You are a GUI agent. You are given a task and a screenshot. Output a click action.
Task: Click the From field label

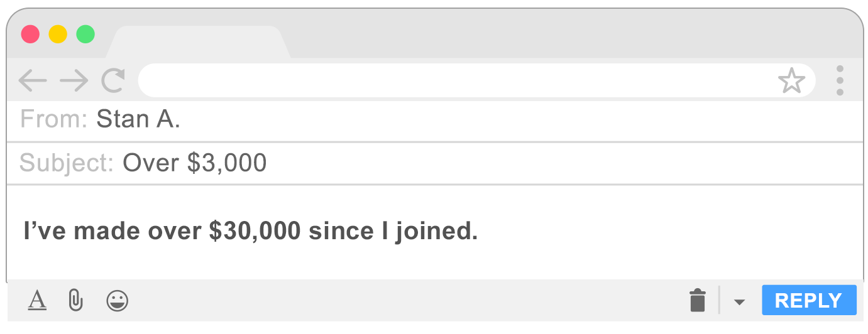click(53, 119)
